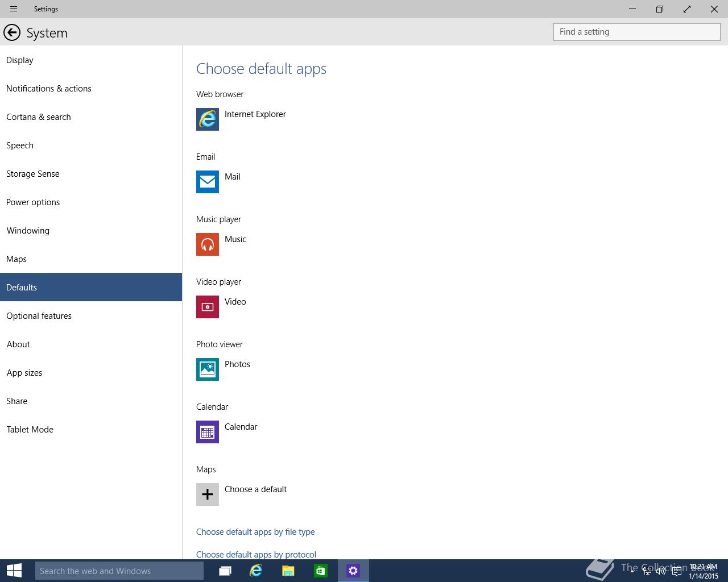Screen dimensions: 728x582
Task: Open Storage Sense settings
Action: click(x=91, y=173)
